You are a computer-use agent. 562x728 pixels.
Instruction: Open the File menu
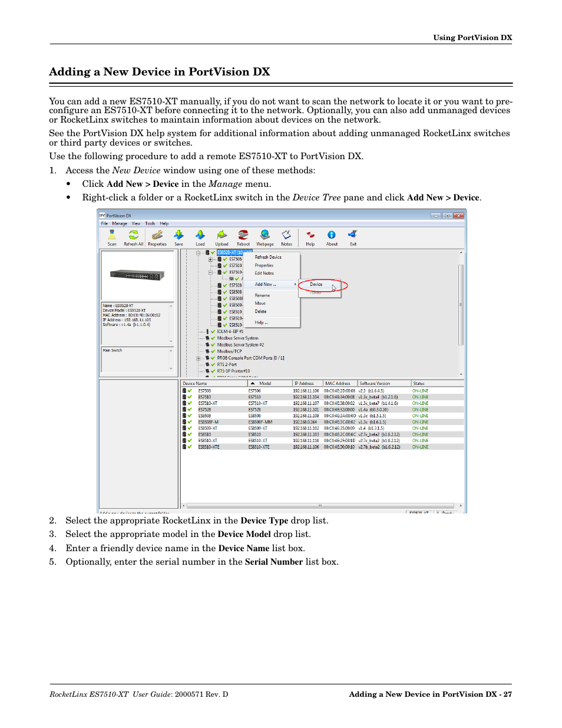tap(104, 223)
